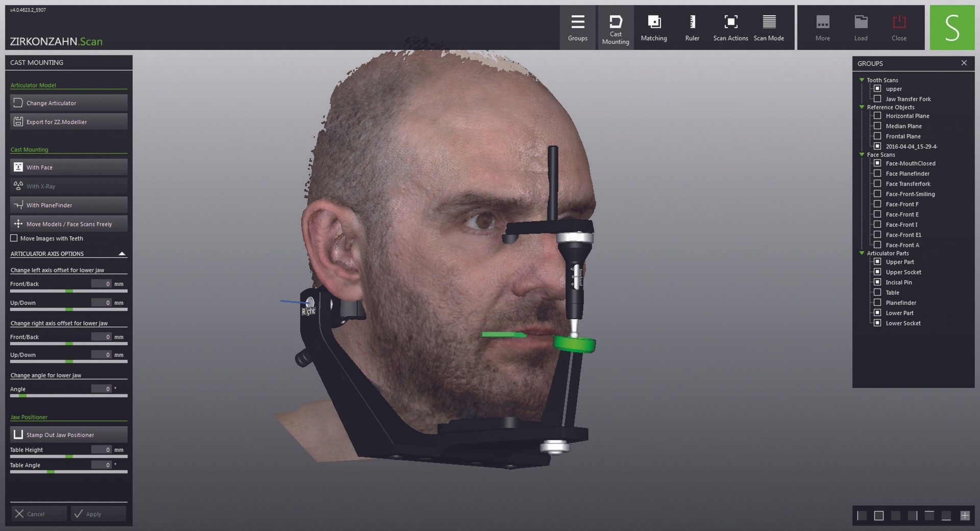Click the Change Articulator button
This screenshot has height=531, width=980.
tap(68, 103)
